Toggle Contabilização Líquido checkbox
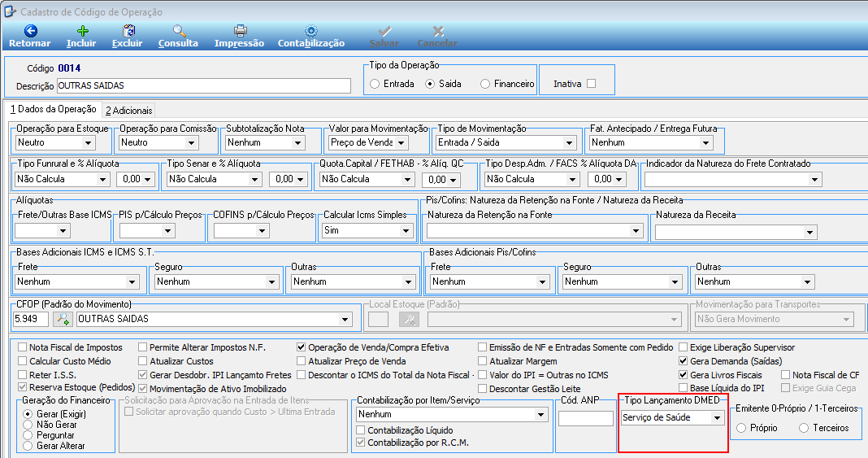Viewport: 868px width, 458px height. tap(360, 430)
